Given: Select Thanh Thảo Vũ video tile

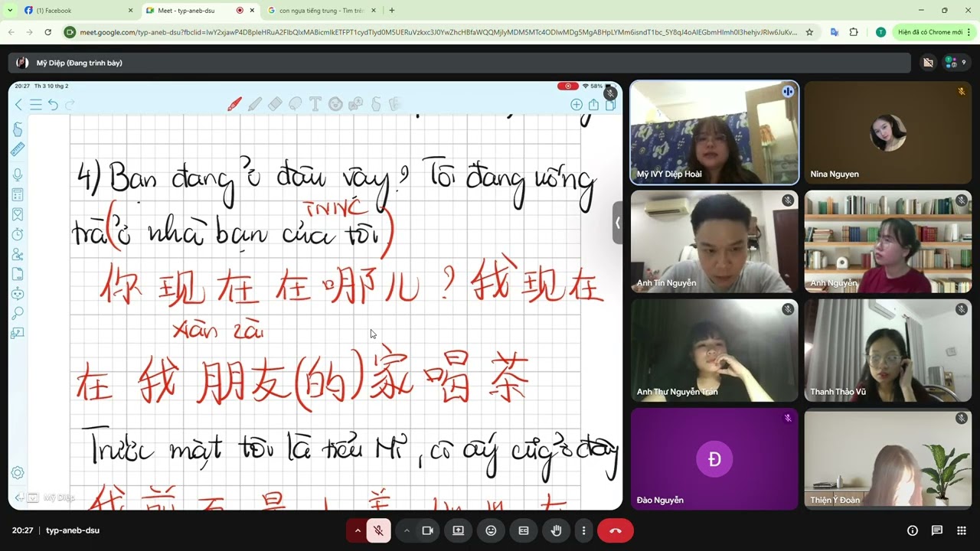Looking at the screenshot, I should pos(888,350).
